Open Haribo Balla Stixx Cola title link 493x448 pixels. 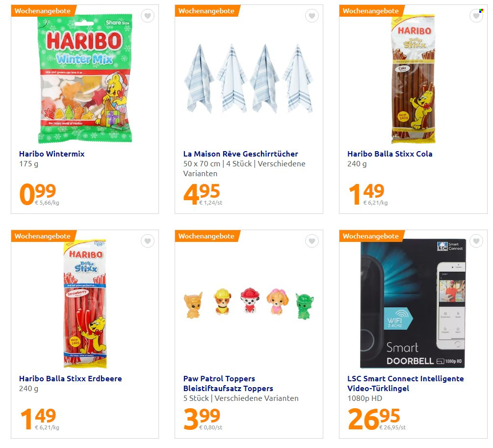(x=390, y=154)
